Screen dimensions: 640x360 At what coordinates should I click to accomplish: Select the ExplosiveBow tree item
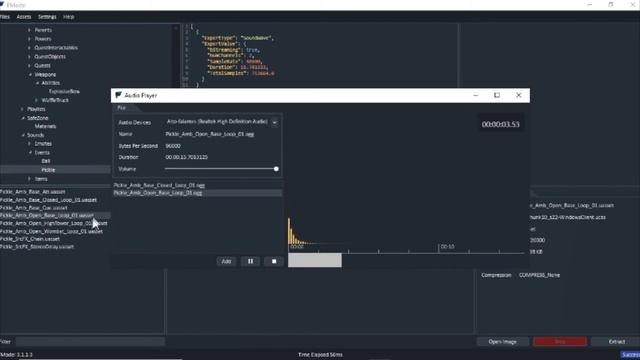coord(64,91)
